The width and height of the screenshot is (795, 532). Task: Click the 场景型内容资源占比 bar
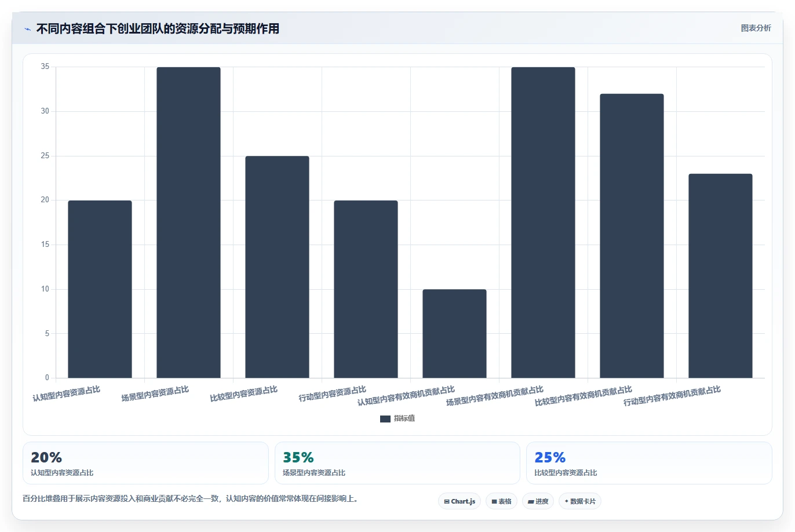click(x=188, y=223)
